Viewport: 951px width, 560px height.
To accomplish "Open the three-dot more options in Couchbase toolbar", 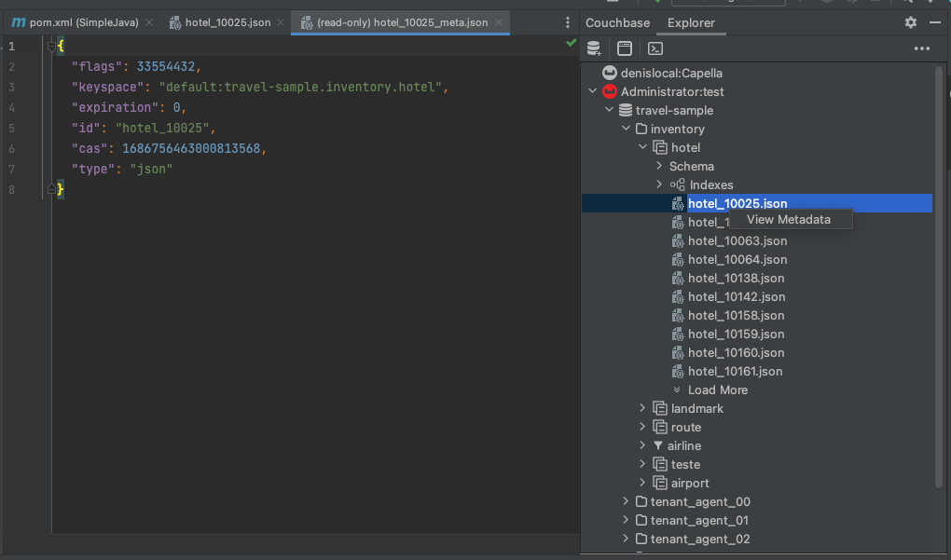I will tap(922, 48).
